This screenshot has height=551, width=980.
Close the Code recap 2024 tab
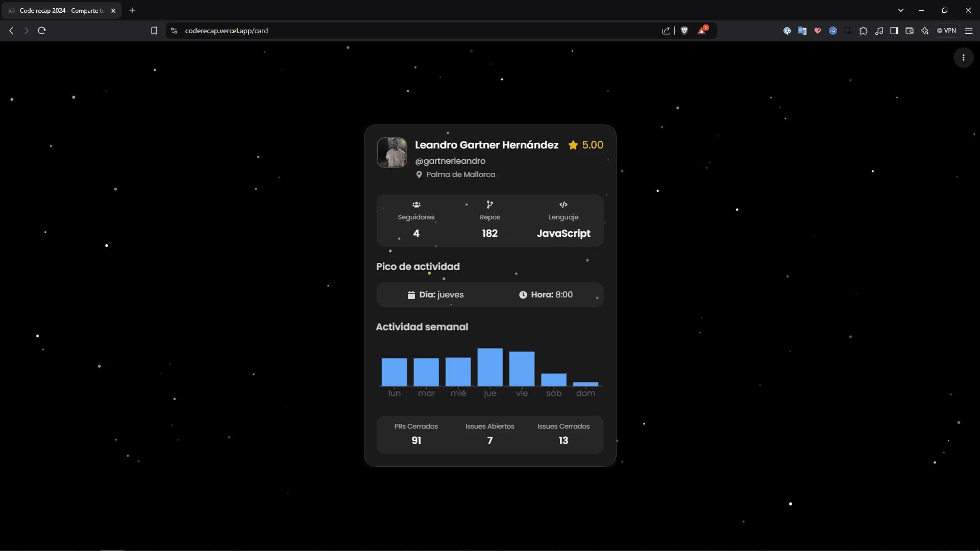[x=113, y=10]
